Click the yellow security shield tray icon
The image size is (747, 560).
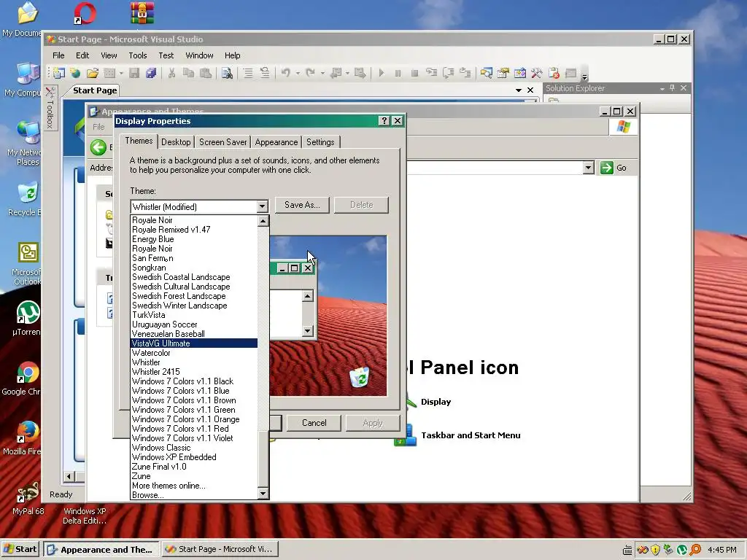[x=656, y=550]
